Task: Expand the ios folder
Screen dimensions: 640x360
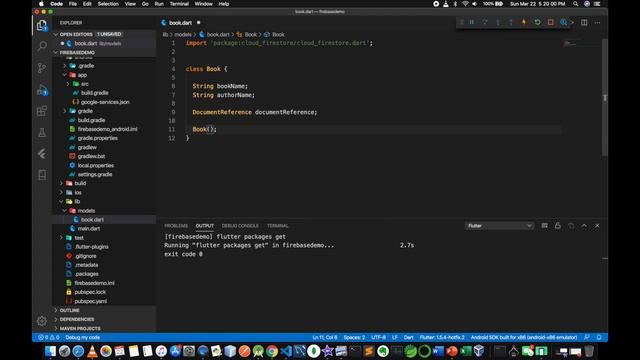Action: pos(78,193)
